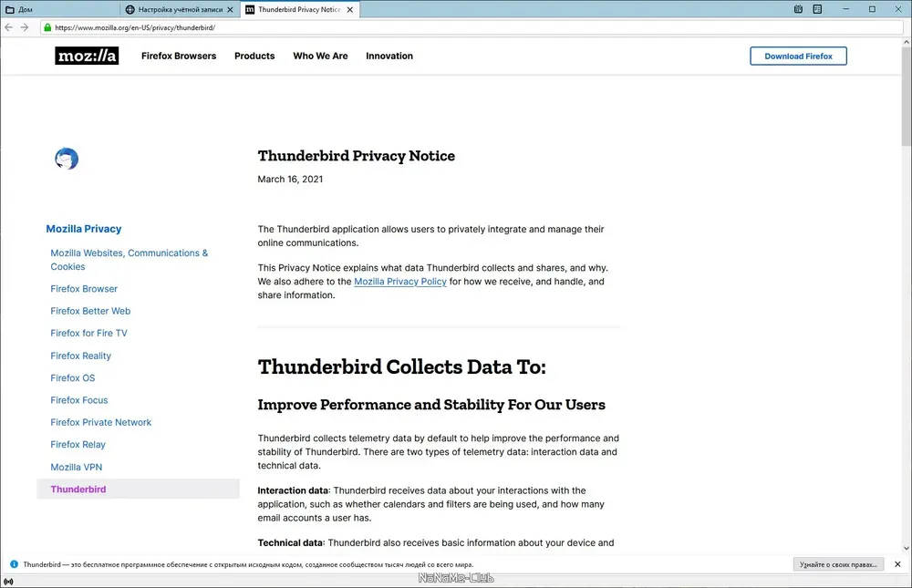
Task: Click the Download Firefox button
Action: (x=798, y=56)
